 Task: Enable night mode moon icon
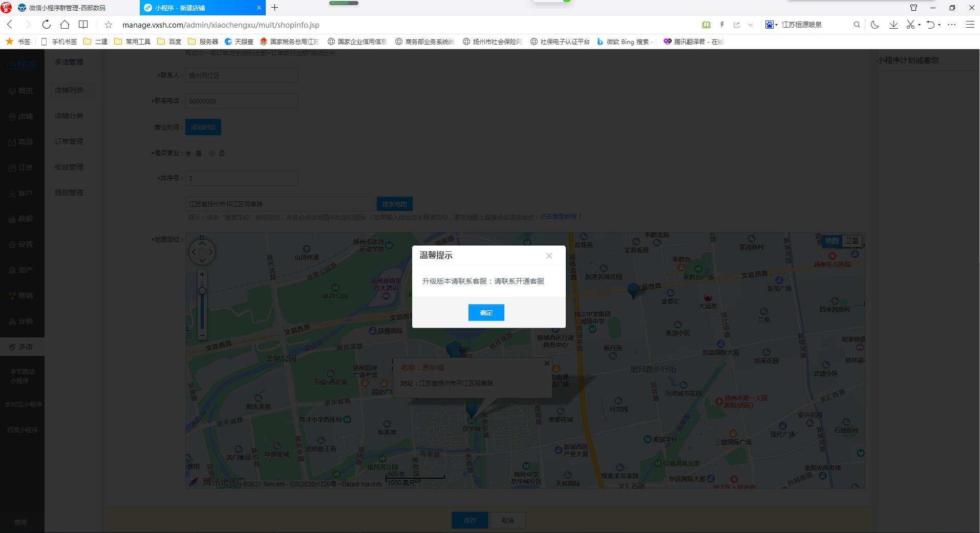pyautogui.click(x=875, y=25)
